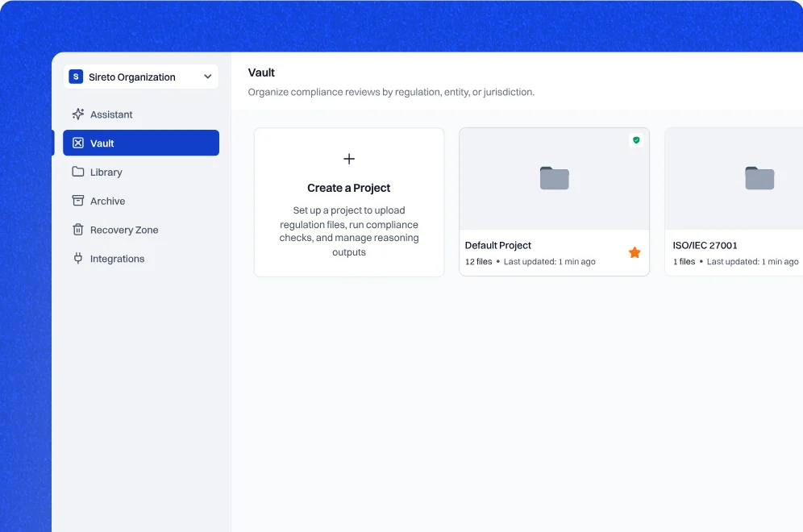Click the ISO/IEC 27001 project title
Viewport: 803px width, 532px height.
pyautogui.click(x=705, y=245)
